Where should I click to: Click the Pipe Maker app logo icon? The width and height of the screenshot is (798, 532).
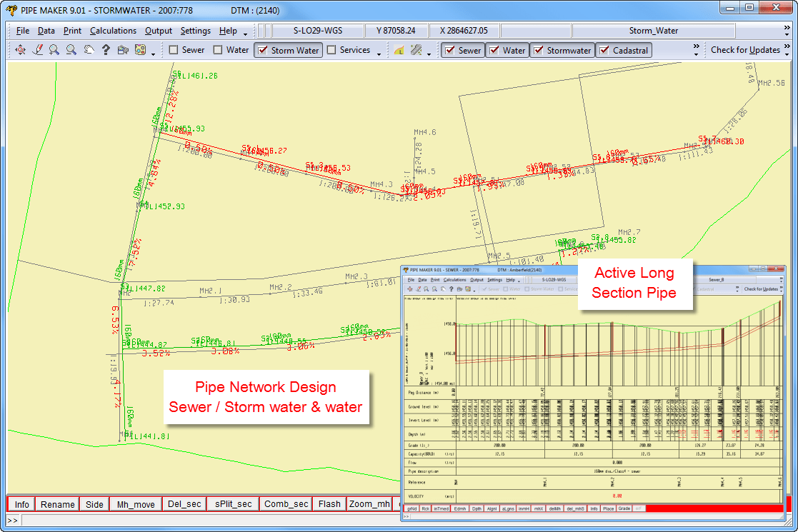click(x=11, y=10)
